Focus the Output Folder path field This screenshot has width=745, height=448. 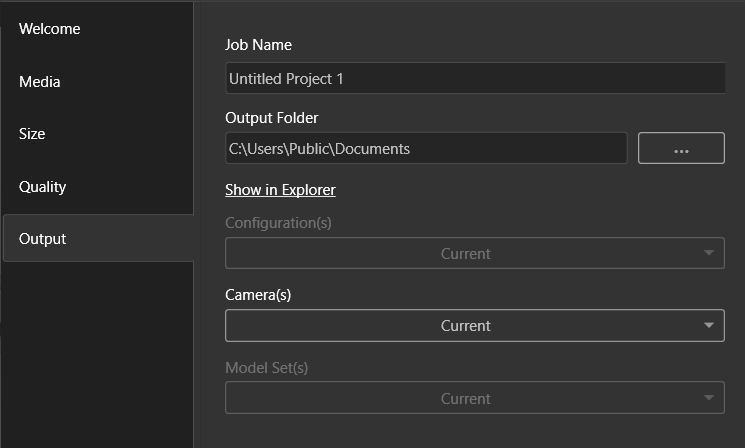[x=426, y=148]
